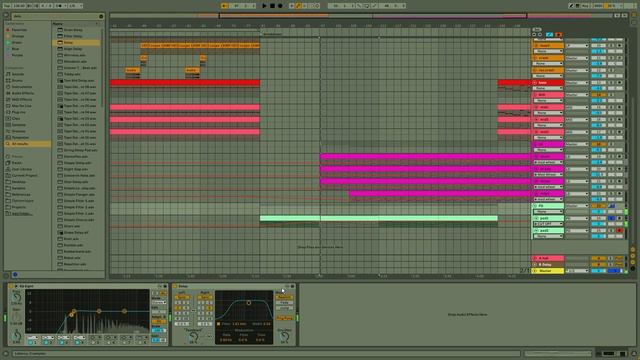The image size is (640, 360).
Task: Toggle the In/Out section show button
Action: pos(633,249)
